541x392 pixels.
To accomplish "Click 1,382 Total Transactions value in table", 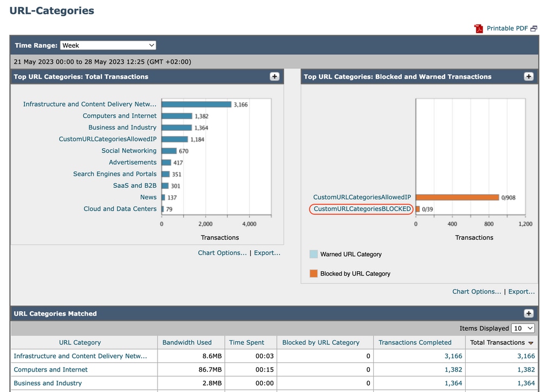I will (526, 370).
